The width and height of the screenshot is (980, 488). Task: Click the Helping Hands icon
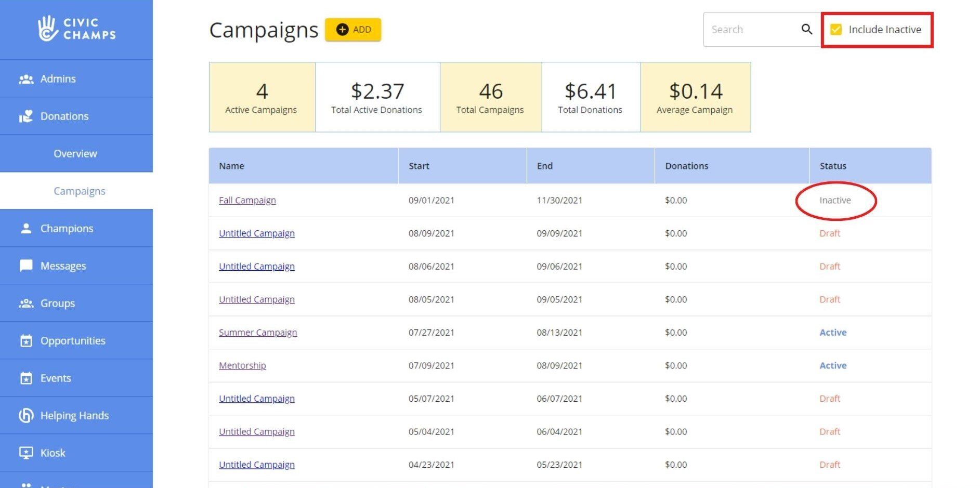click(x=26, y=416)
